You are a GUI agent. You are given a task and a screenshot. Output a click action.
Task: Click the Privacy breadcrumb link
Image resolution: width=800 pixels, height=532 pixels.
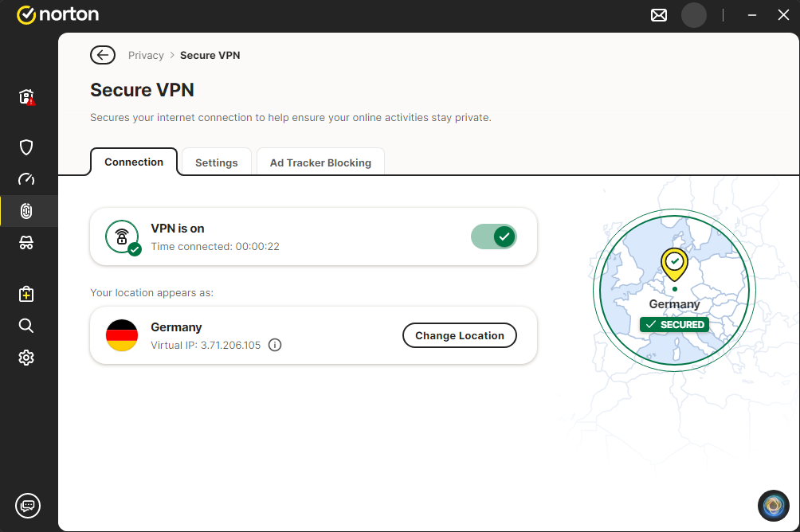pos(146,55)
